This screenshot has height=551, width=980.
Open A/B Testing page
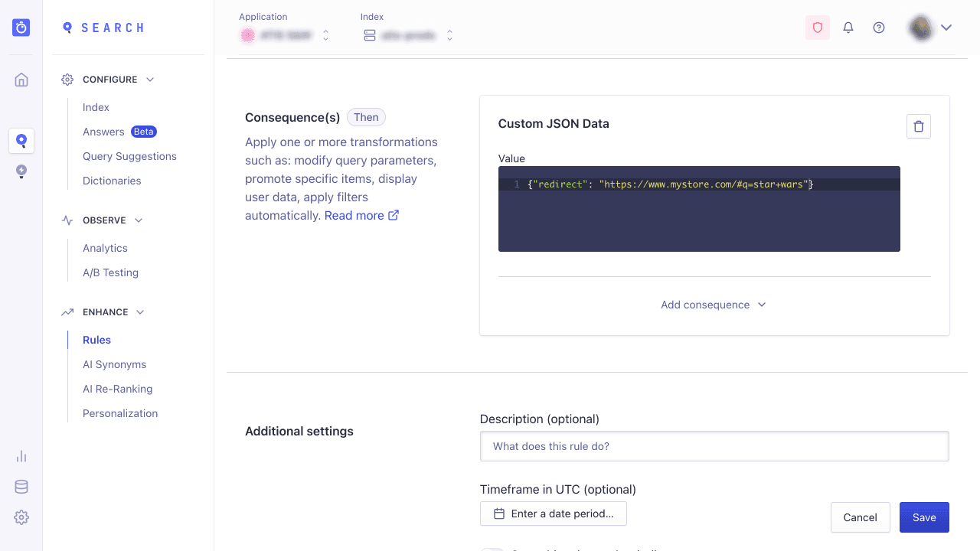pyautogui.click(x=110, y=272)
